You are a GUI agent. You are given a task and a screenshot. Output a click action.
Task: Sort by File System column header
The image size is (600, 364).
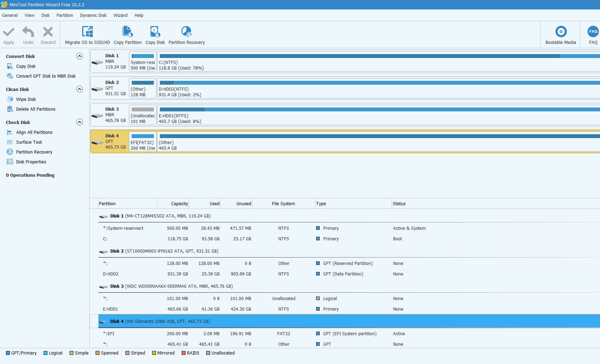coord(283,204)
